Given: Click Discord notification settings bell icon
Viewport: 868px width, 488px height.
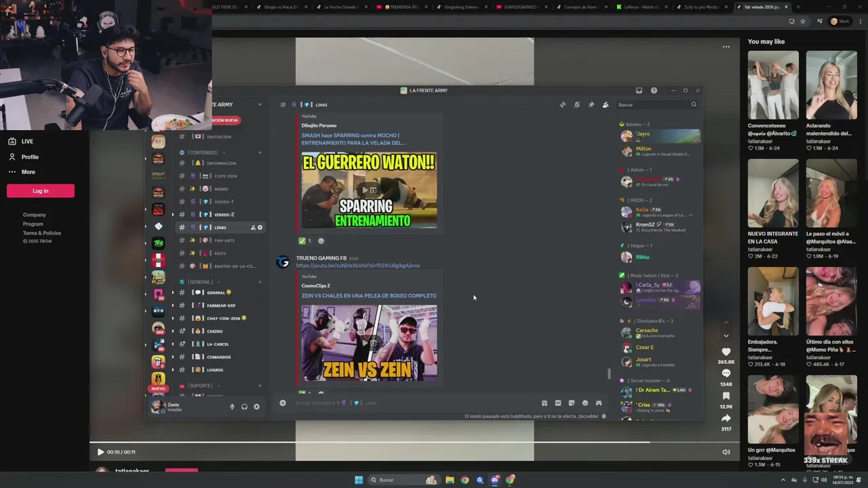Looking at the screenshot, I should [x=576, y=104].
